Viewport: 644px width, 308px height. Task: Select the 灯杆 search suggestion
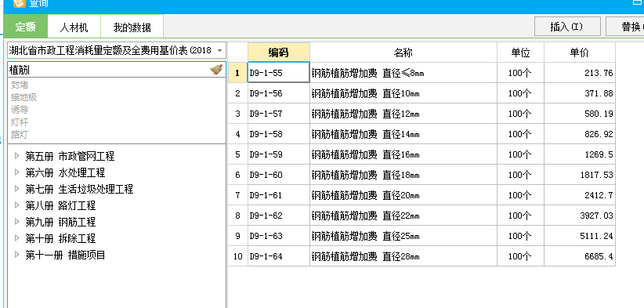point(20,122)
